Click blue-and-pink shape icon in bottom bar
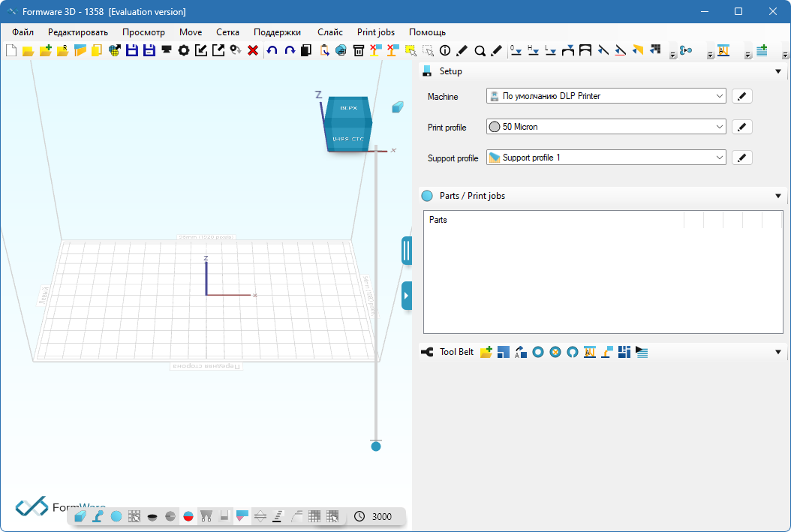Image resolution: width=791 pixels, height=532 pixels. (x=242, y=516)
